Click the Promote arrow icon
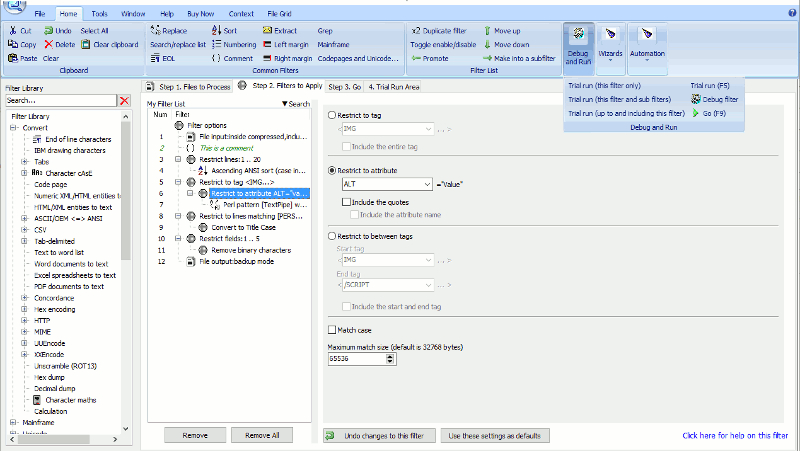 click(416, 58)
